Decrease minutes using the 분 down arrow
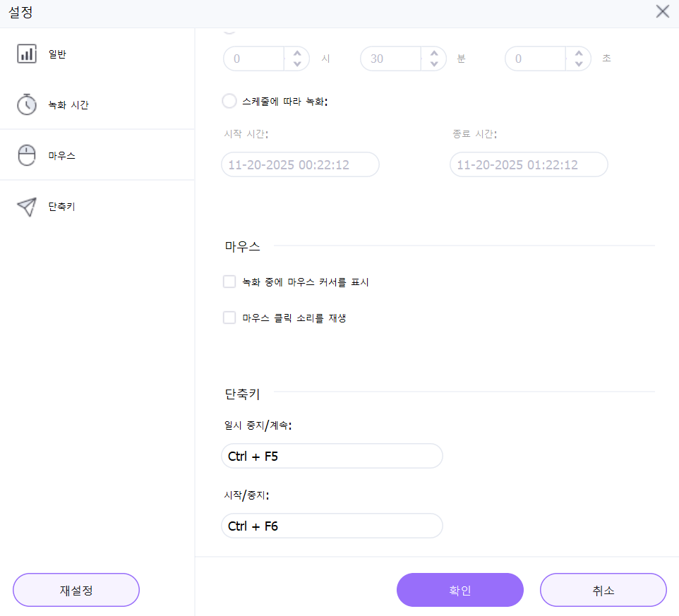This screenshot has height=616, width=679. [x=433, y=64]
